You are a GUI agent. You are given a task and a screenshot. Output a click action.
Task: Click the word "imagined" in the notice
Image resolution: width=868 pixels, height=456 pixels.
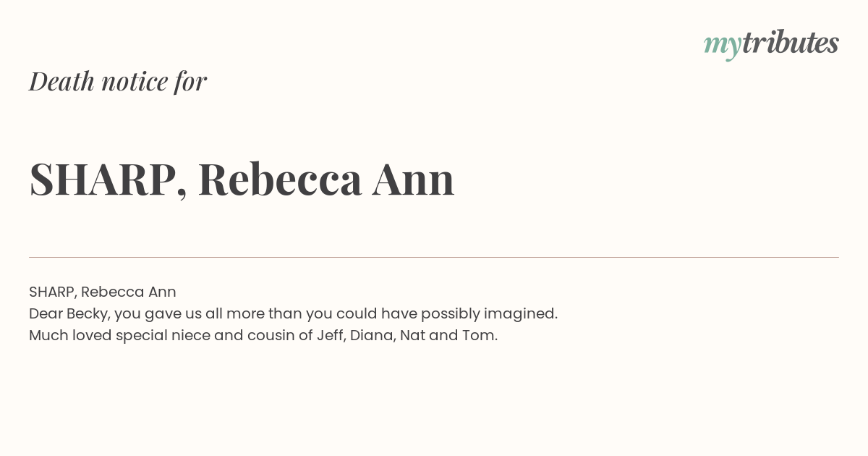pos(519,314)
